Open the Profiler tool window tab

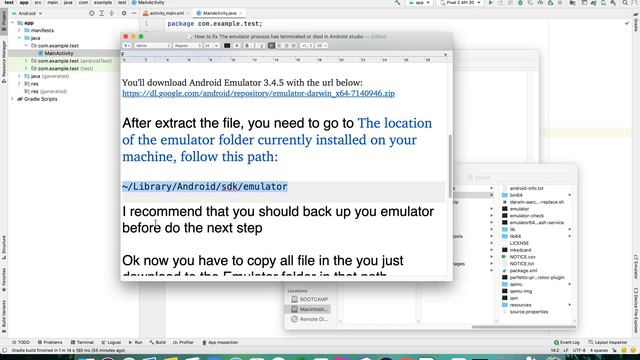(183, 342)
